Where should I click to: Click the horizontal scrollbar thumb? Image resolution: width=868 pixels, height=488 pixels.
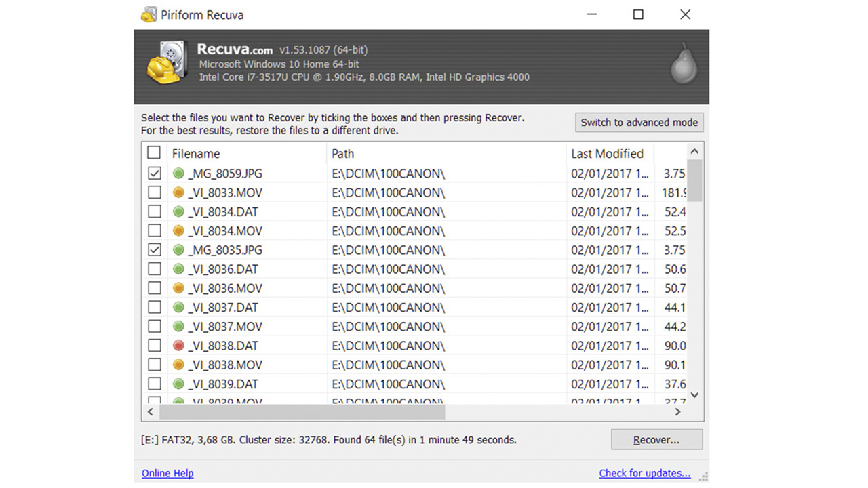point(302,411)
